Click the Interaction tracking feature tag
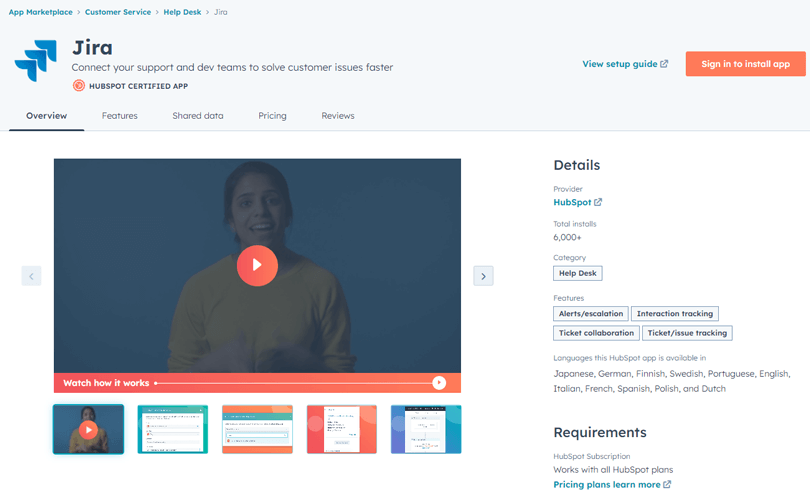The image size is (810, 496). [x=675, y=314]
